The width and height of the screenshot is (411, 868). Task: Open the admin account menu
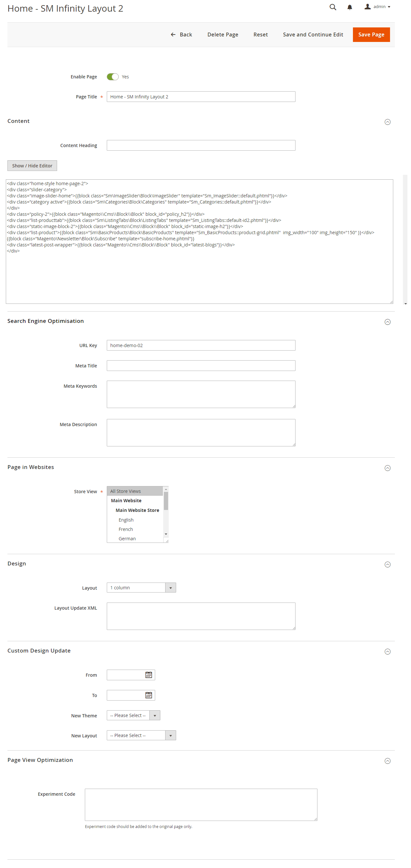[377, 7]
